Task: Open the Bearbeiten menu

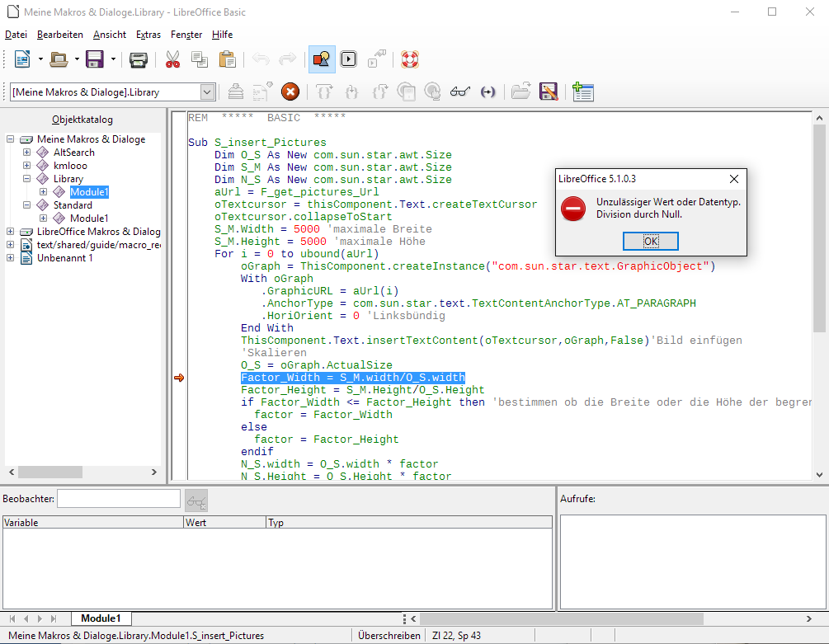Action: click(59, 35)
